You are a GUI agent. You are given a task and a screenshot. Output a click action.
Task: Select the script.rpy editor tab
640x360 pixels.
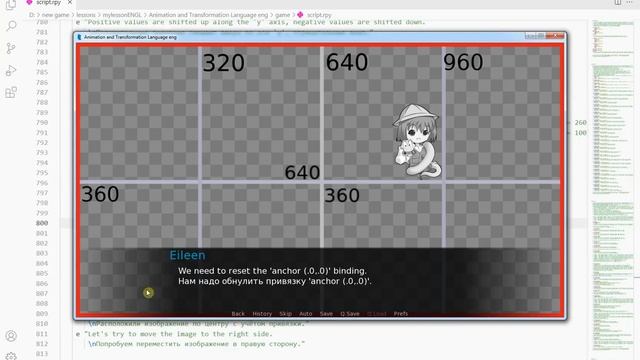48,2
